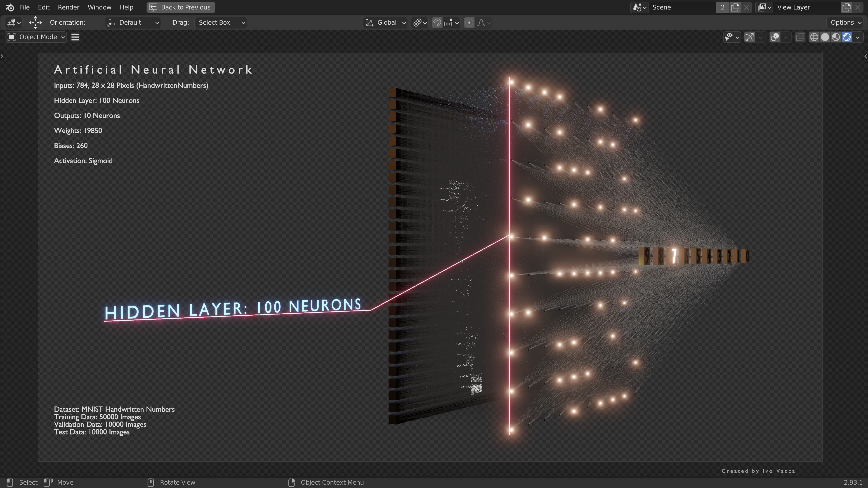Toggle proportional editing
Image resolution: width=868 pixels, height=488 pixels.
click(469, 23)
